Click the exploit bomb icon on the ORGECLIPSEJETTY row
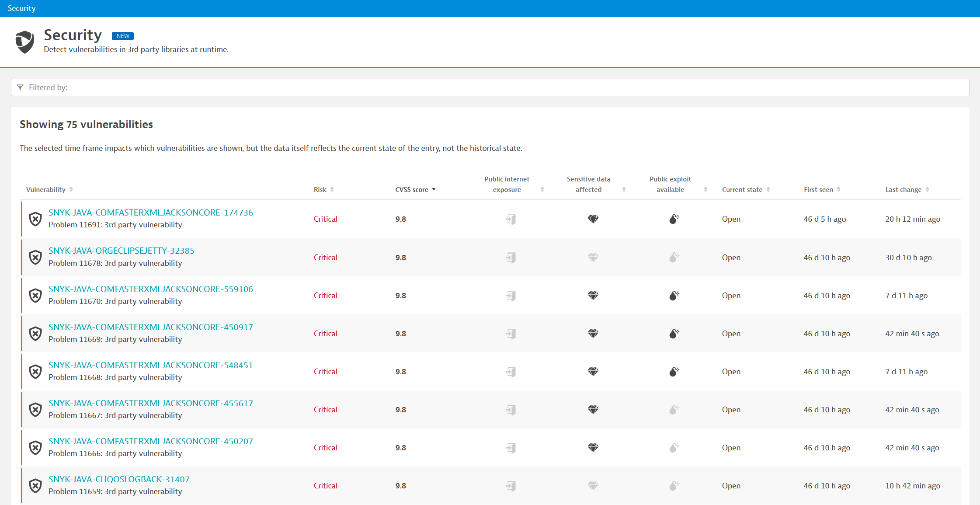 pyautogui.click(x=673, y=257)
